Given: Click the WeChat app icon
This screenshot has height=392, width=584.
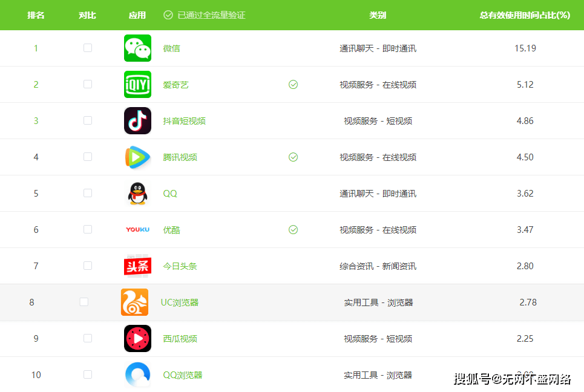Looking at the screenshot, I should (137, 48).
